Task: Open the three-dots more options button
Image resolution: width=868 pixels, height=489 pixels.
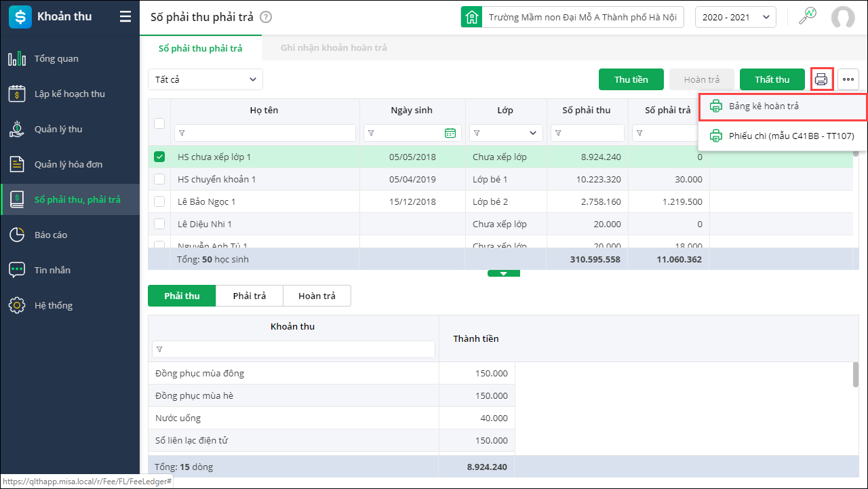Action: click(848, 79)
